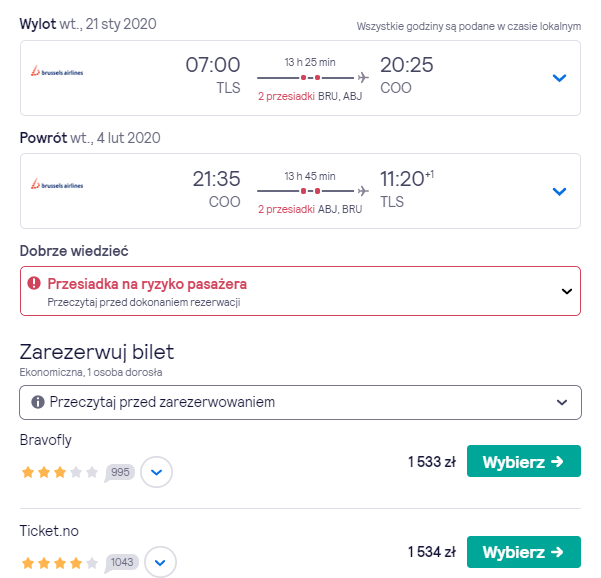Click the Ticket.no provider name

(49, 531)
